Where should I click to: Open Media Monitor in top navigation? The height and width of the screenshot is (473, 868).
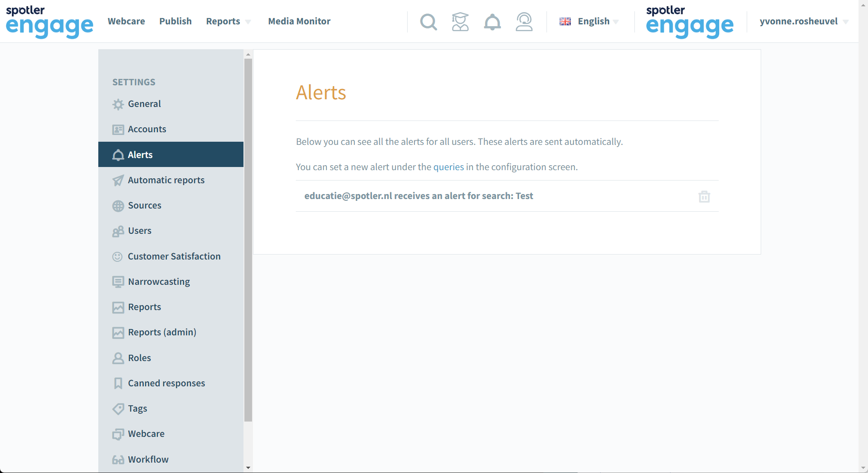click(299, 21)
